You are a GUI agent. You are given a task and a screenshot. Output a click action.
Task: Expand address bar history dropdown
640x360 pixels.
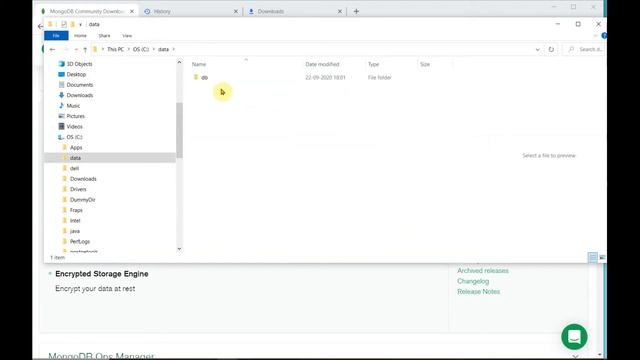[538, 49]
